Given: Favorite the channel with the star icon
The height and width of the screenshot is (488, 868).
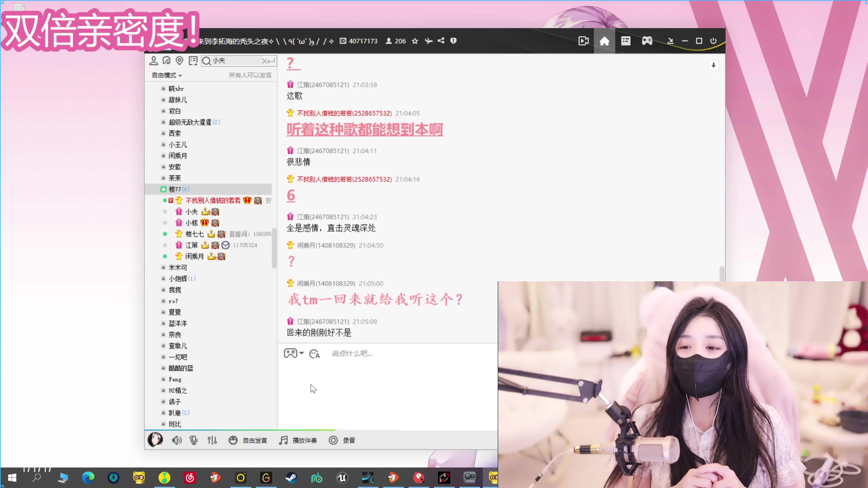Looking at the screenshot, I should click(415, 41).
